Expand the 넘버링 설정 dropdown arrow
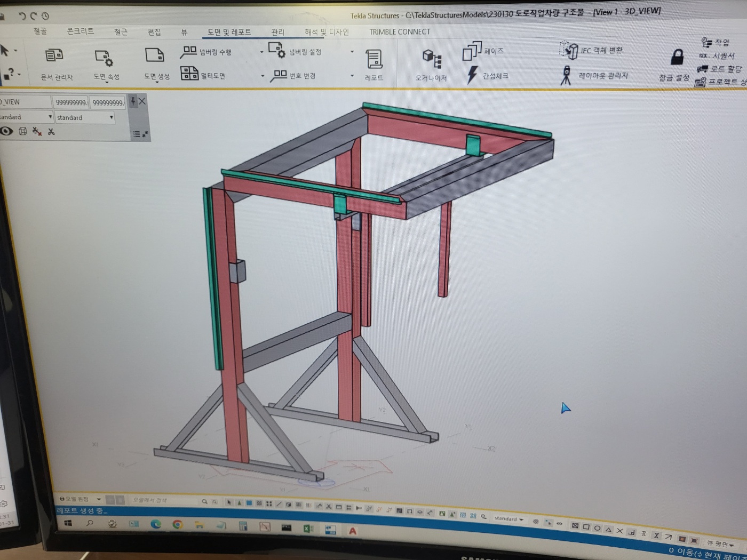The height and width of the screenshot is (560, 747). (x=352, y=51)
